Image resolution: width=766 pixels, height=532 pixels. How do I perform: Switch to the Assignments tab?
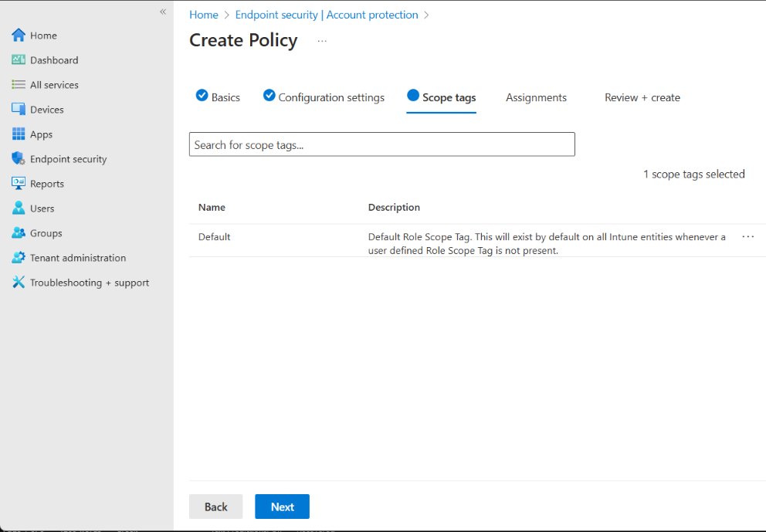[536, 97]
